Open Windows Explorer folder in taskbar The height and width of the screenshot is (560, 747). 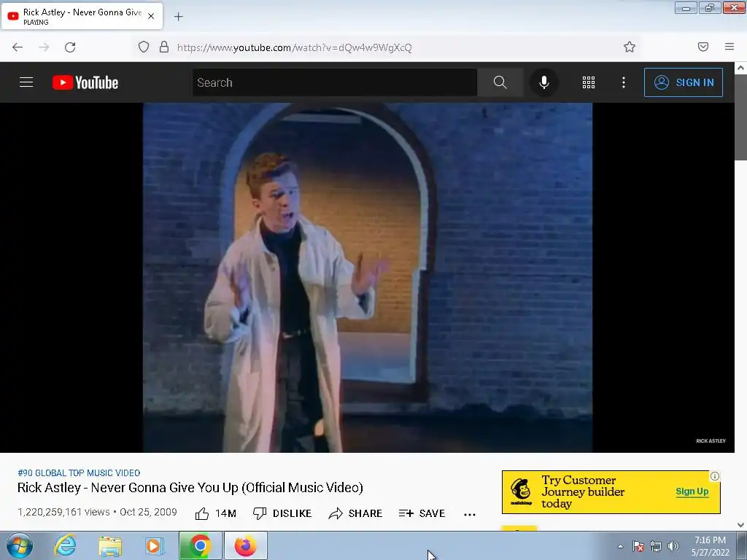(x=110, y=545)
